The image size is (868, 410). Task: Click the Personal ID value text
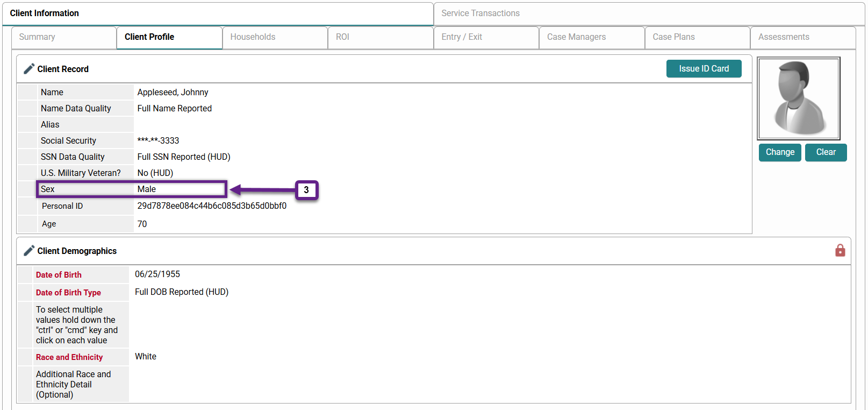tap(212, 206)
